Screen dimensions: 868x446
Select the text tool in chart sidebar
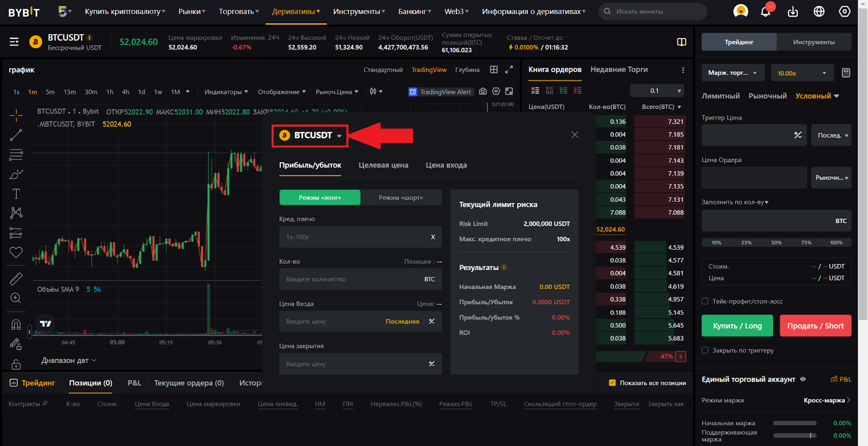point(16,194)
